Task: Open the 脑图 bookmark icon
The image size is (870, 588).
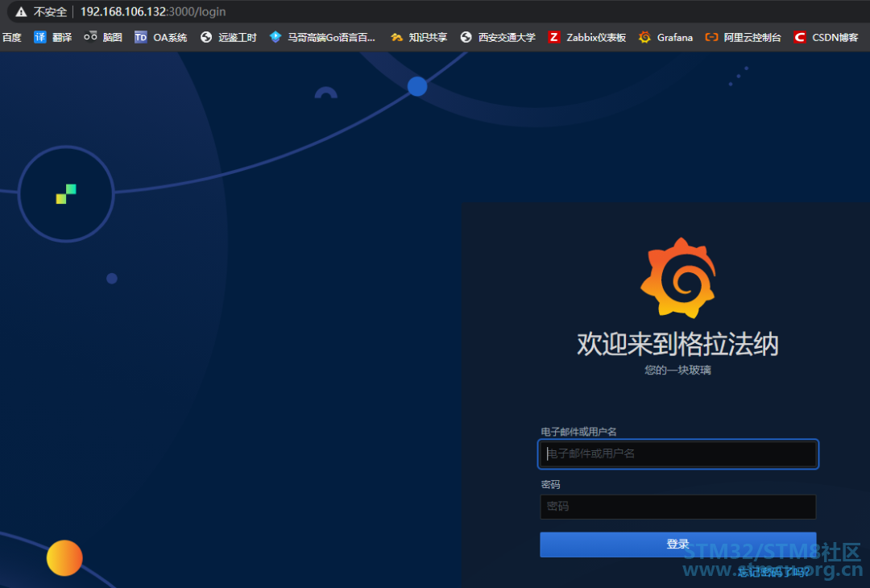Action: point(90,37)
